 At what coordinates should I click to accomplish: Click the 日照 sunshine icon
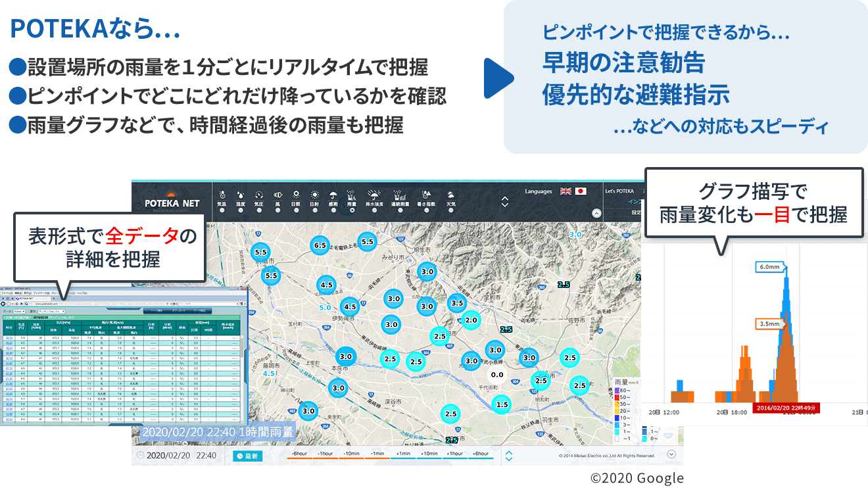click(x=296, y=194)
